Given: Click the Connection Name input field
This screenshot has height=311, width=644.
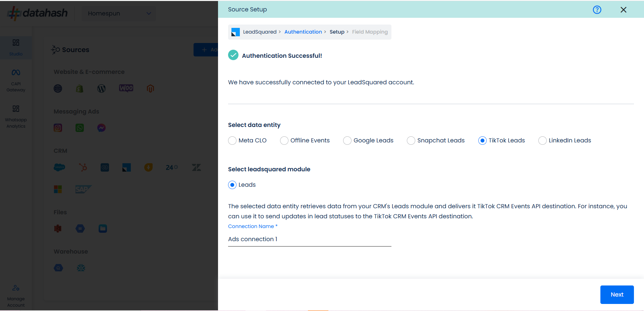Looking at the screenshot, I should pyautogui.click(x=310, y=239).
